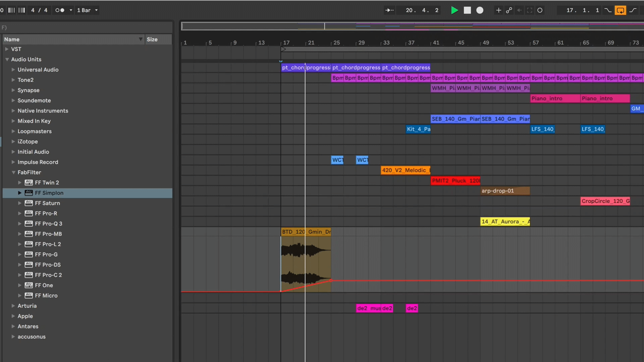The image size is (644, 362).
Task: Expand the iZotope folder
Action: (13, 142)
